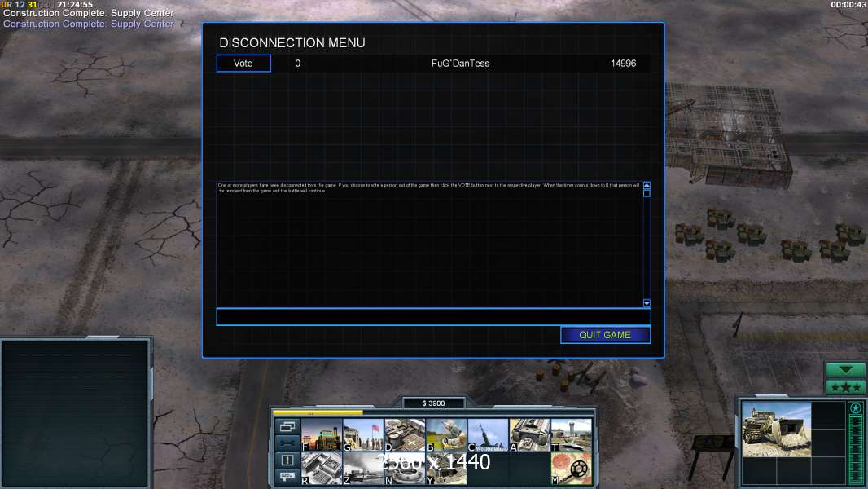This screenshot has width=868, height=489.
Task: Build War Factory (hotkey A)
Action: [530, 434]
